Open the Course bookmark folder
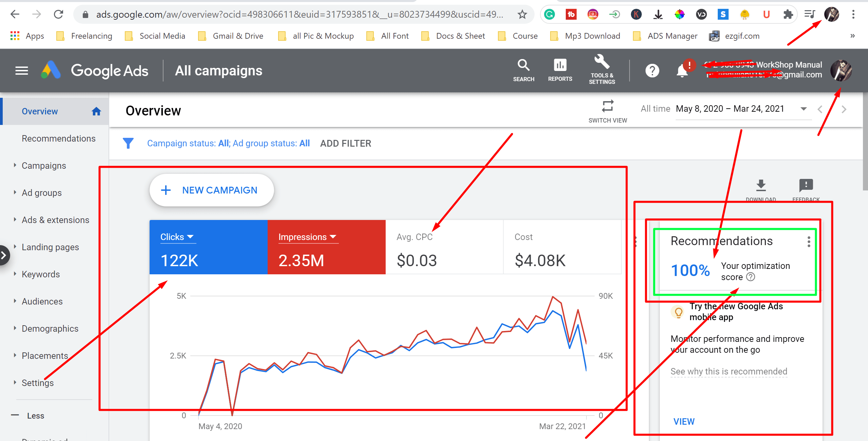The width and height of the screenshot is (868, 441). point(518,36)
